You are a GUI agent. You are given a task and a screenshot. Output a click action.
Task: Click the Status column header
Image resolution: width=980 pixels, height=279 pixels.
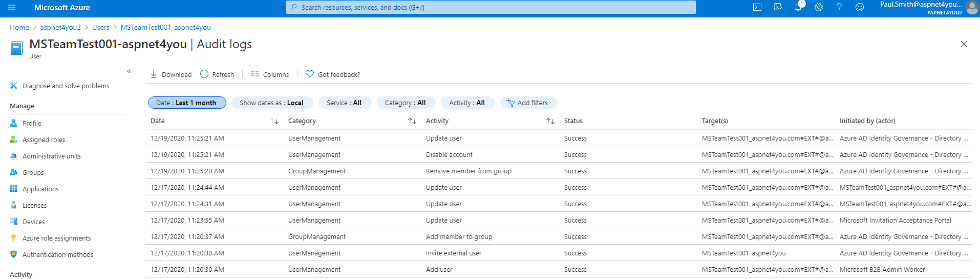[573, 121]
